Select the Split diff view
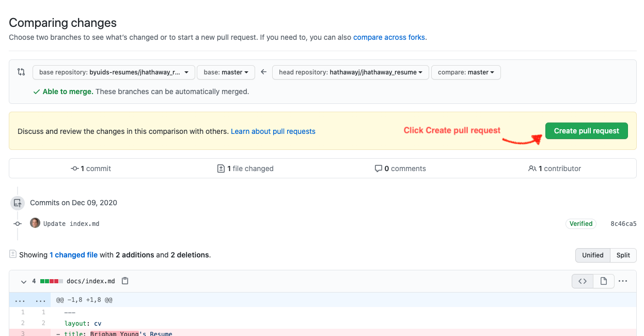The image size is (644, 336). pyautogui.click(x=623, y=255)
